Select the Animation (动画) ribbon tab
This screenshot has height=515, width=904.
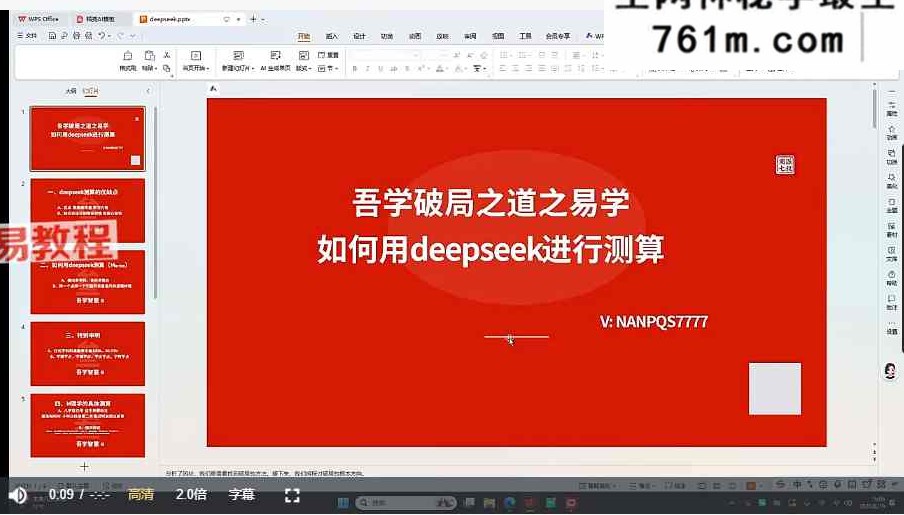[x=415, y=36]
